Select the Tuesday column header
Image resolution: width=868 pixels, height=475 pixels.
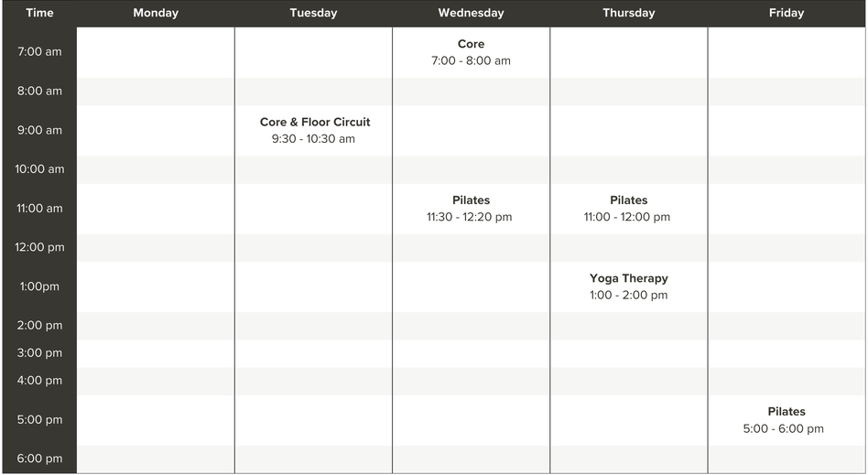tap(313, 13)
